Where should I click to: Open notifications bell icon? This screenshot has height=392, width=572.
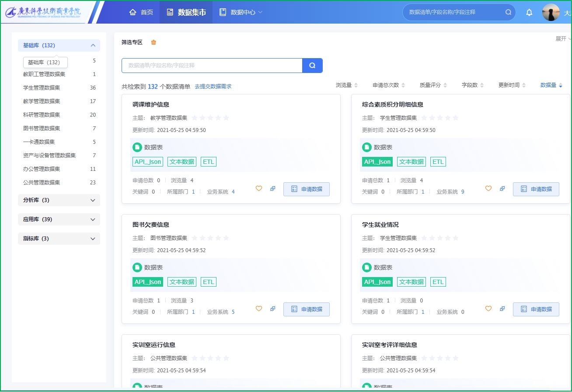point(529,12)
